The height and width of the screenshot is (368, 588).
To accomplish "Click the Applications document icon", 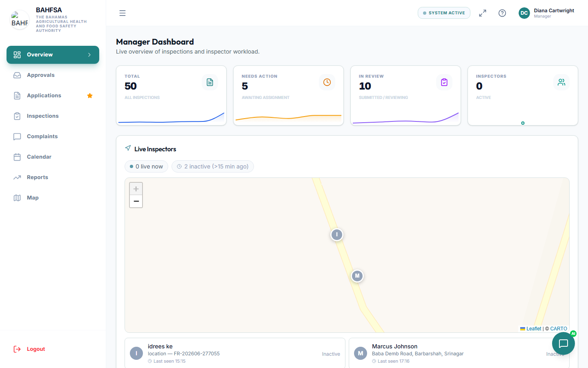I will [17, 96].
